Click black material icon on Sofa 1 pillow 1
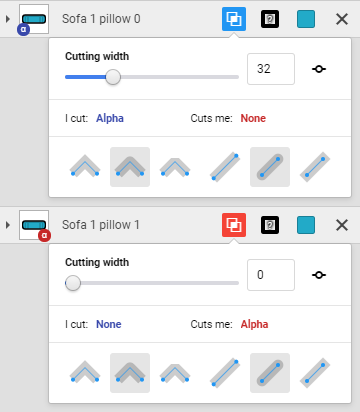This screenshot has width=360, height=412. 270,225
